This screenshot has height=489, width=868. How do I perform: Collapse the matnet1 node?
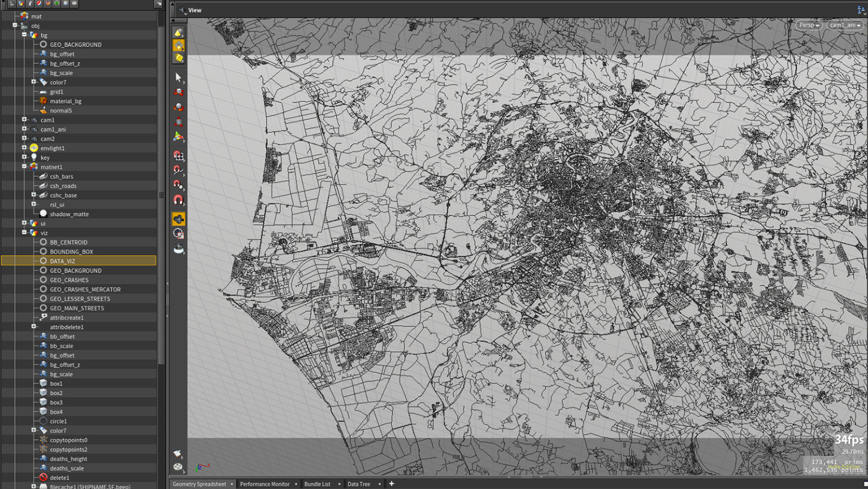pos(24,166)
